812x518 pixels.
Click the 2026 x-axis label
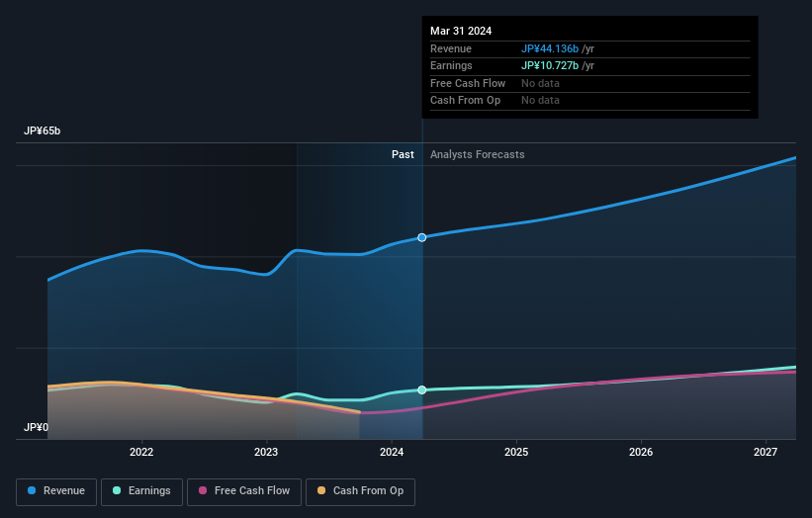tap(641, 452)
